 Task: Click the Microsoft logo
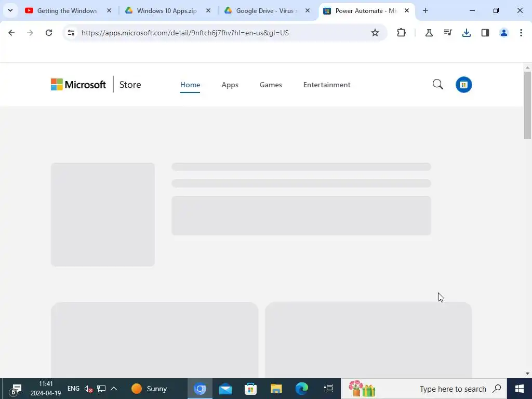(x=78, y=85)
